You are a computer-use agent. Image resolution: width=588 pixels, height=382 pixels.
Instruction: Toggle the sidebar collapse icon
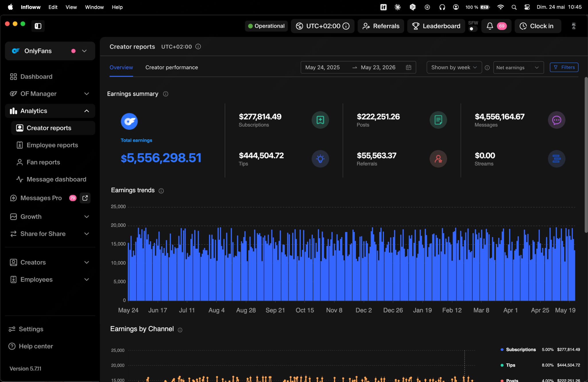coord(38,26)
